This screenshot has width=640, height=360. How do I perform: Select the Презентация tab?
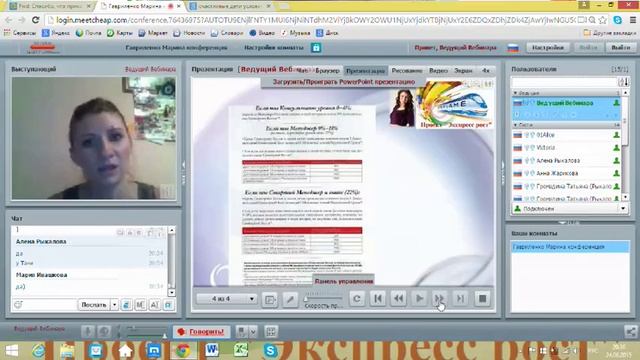pos(365,71)
